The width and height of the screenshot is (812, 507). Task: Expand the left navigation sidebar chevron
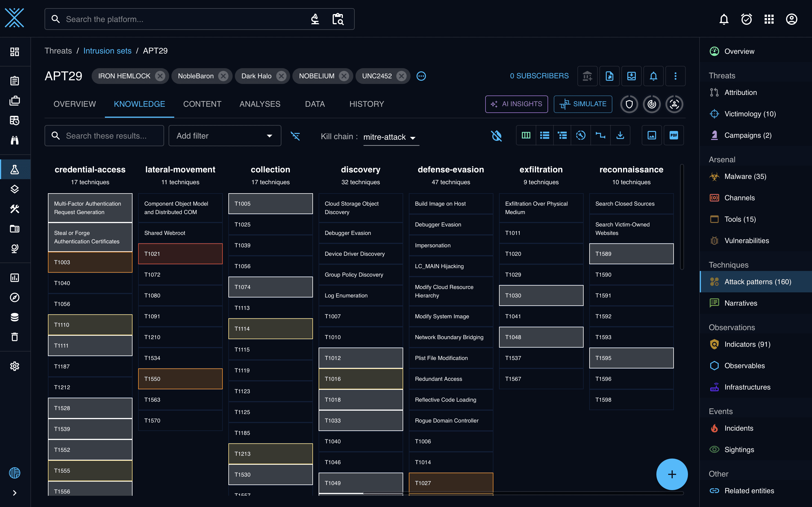14,493
